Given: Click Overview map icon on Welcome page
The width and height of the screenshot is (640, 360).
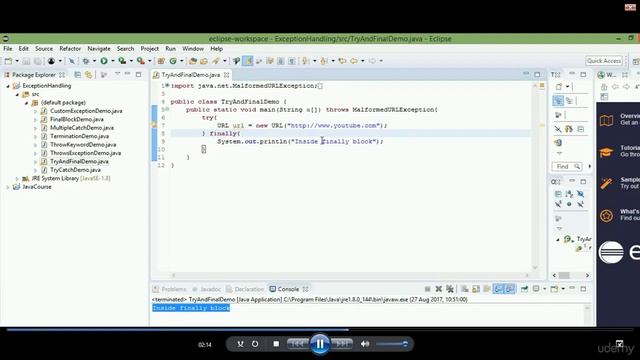Looking at the screenshot, I should point(607,120).
